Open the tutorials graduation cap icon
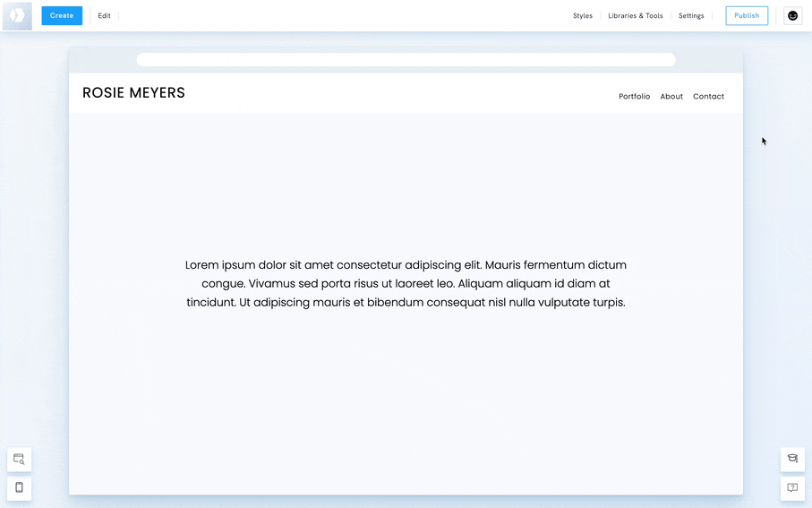The height and width of the screenshot is (508, 812). coord(792,459)
